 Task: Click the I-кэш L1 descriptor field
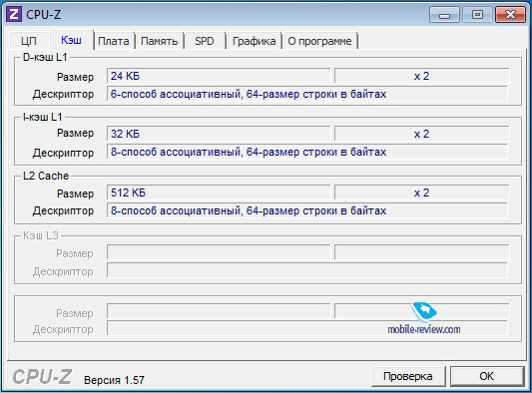pyautogui.click(x=307, y=152)
